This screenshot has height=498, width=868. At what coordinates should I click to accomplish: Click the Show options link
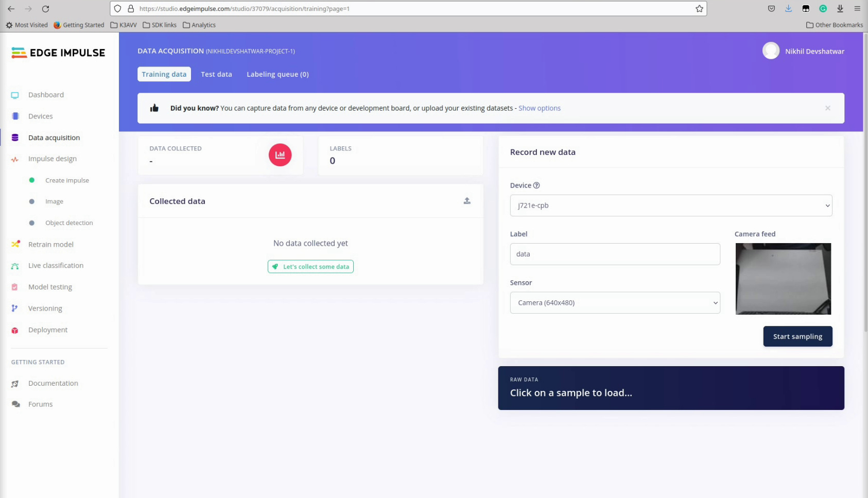point(540,108)
